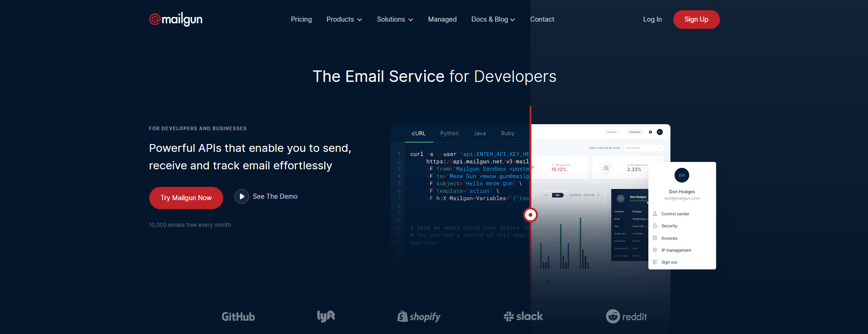Click the help question mark icon

tap(650, 132)
